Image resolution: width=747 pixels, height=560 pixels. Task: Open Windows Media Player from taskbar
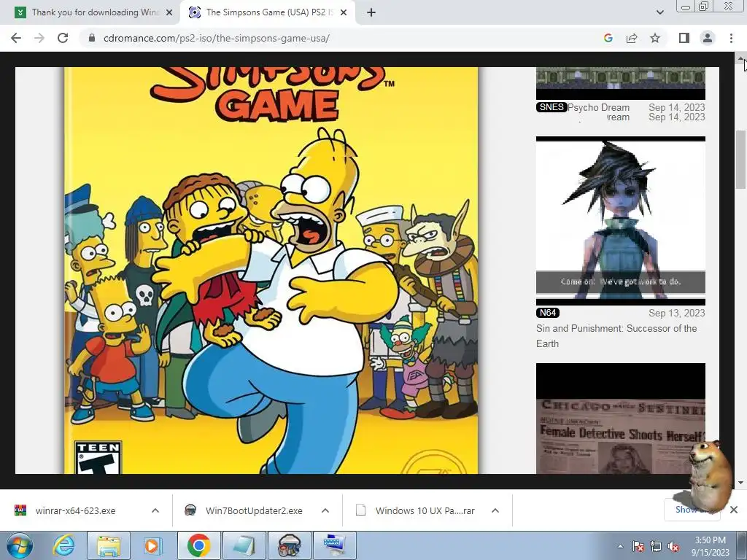[x=152, y=545]
